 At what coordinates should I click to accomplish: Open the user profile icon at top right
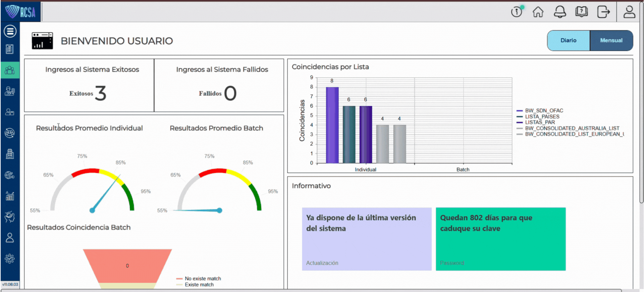[x=629, y=12]
